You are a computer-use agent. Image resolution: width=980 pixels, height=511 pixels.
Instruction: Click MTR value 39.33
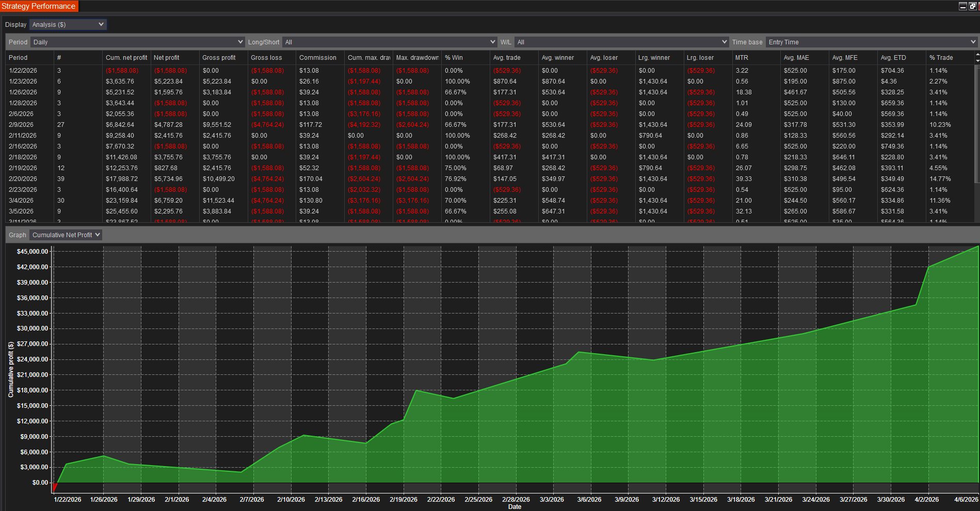744,179
